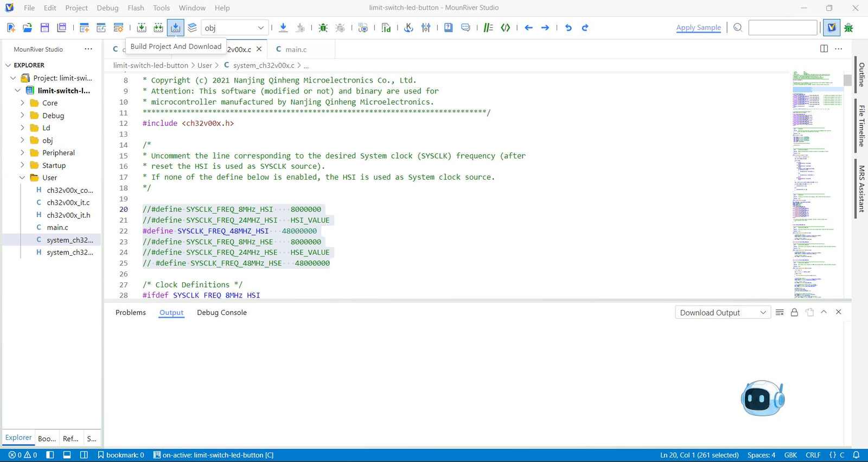
Task: Switch to the Problems panel tab
Action: pyautogui.click(x=131, y=313)
